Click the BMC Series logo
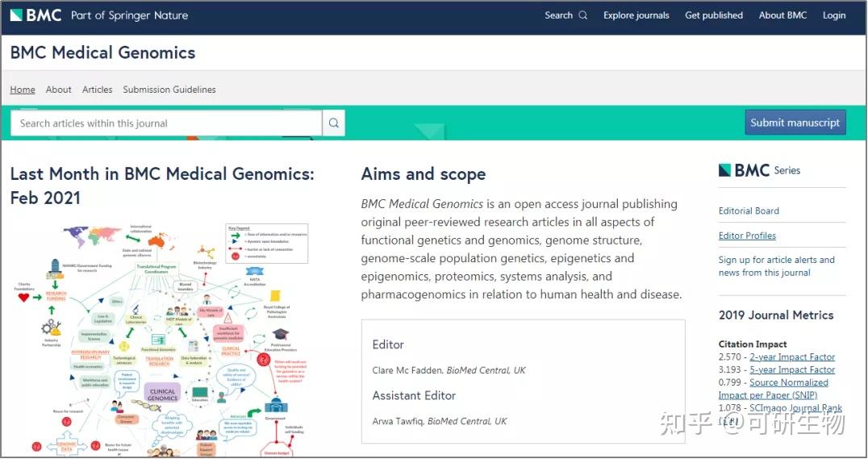The image size is (868, 459). click(759, 170)
